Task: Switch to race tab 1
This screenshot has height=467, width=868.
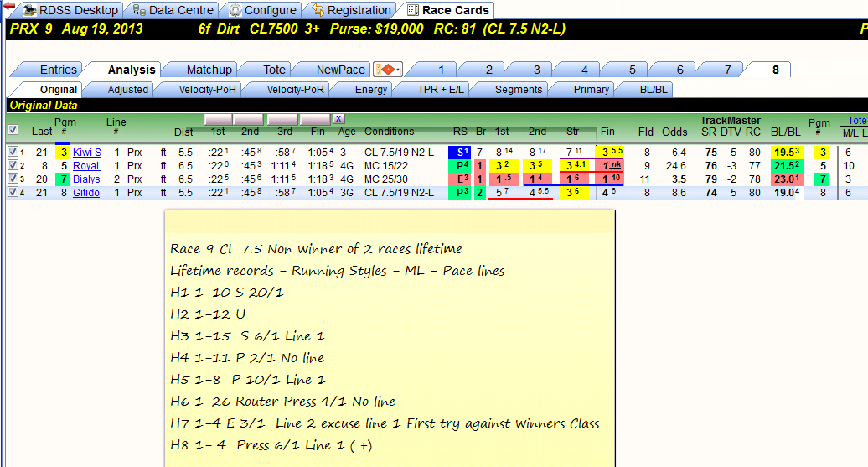Action: click(x=442, y=70)
